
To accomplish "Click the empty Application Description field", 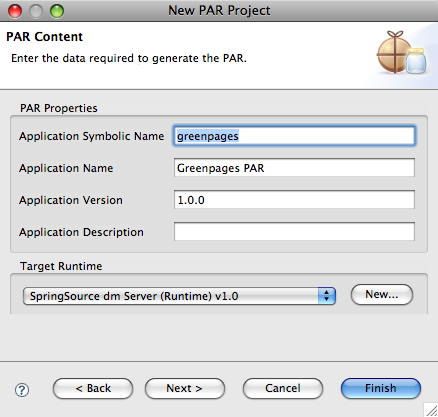I will [x=294, y=232].
